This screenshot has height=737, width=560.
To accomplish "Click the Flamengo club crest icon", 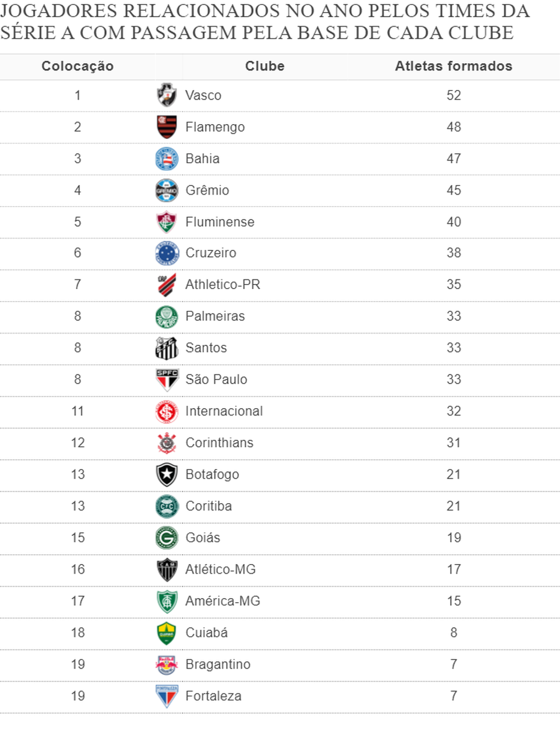I will pyautogui.click(x=167, y=127).
